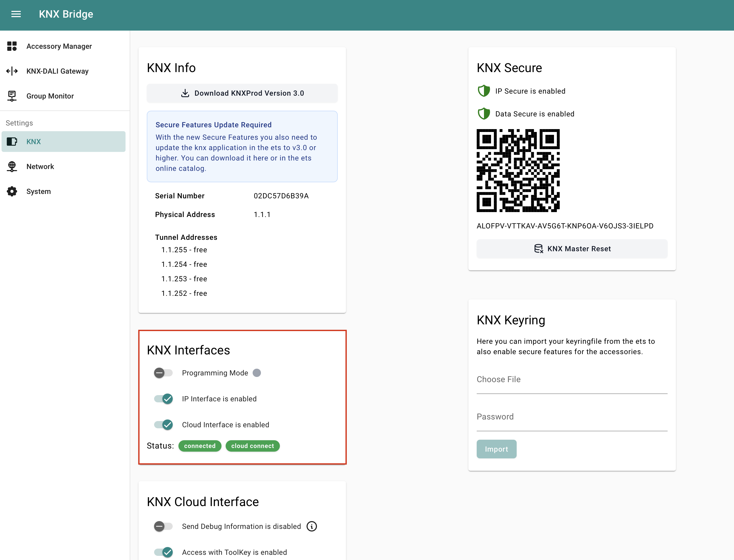This screenshot has height=560, width=734.
Task: Toggle Access with ToolKey switch
Action: pyautogui.click(x=163, y=552)
